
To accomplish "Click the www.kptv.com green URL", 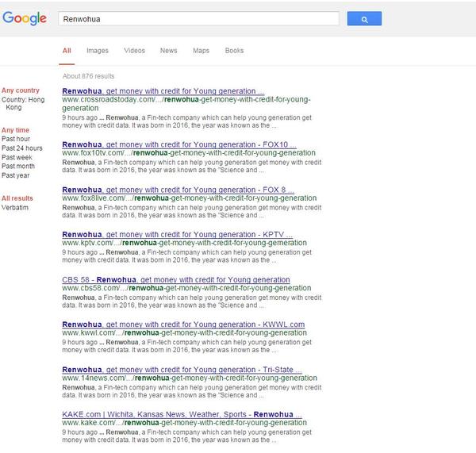I will point(184,243).
